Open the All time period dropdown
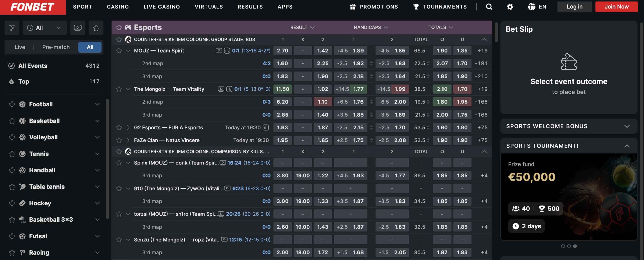The width and height of the screenshot is (644, 260). [45, 28]
